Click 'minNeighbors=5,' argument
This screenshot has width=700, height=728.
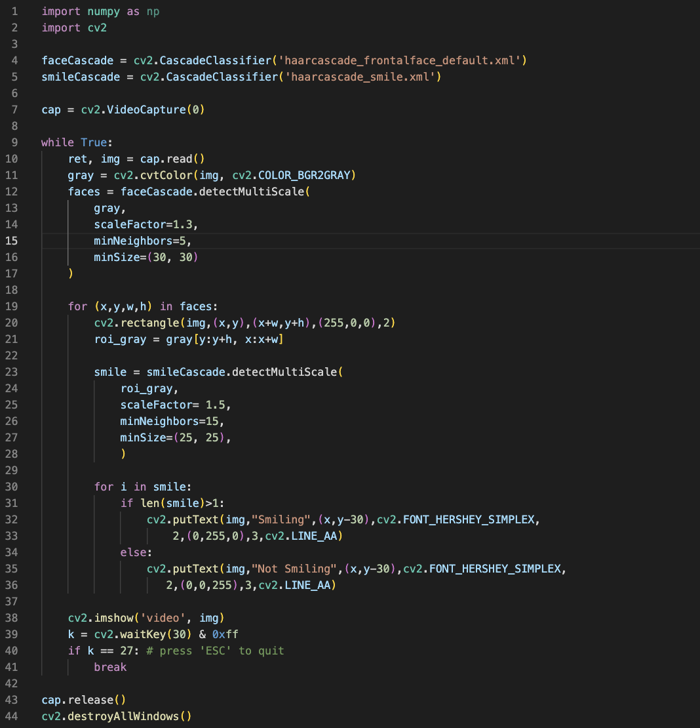click(x=143, y=241)
